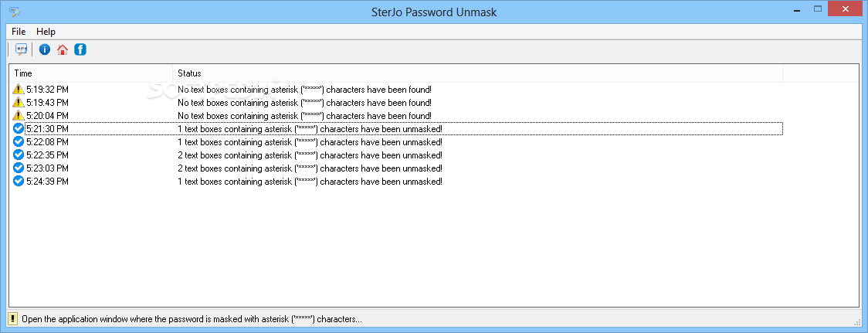868x333 pixels.
Task: Click status message of 5:24:39 PM row
Action: pos(310,182)
